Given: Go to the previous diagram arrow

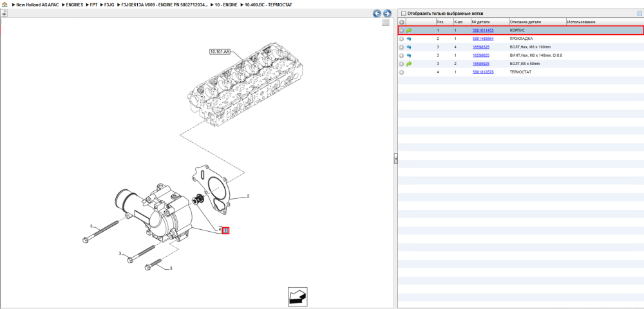Looking at the screenshot, I should tap(377, 13).
